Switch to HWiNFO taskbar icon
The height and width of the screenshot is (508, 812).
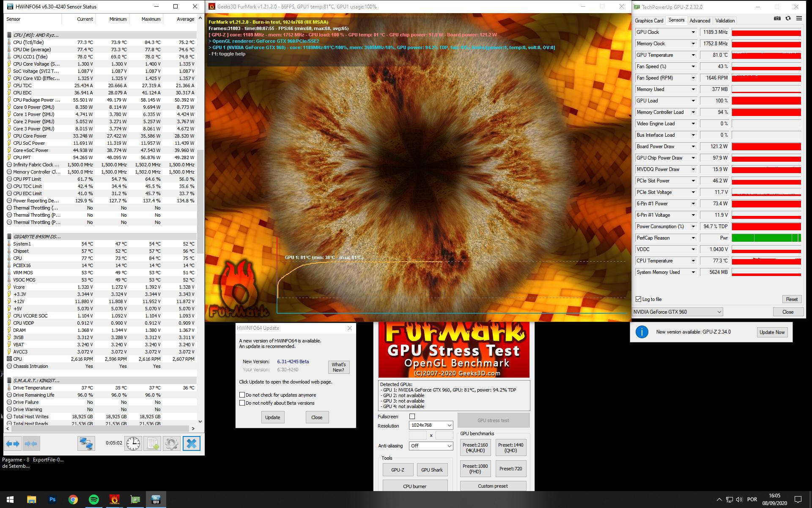coord(156,500)
